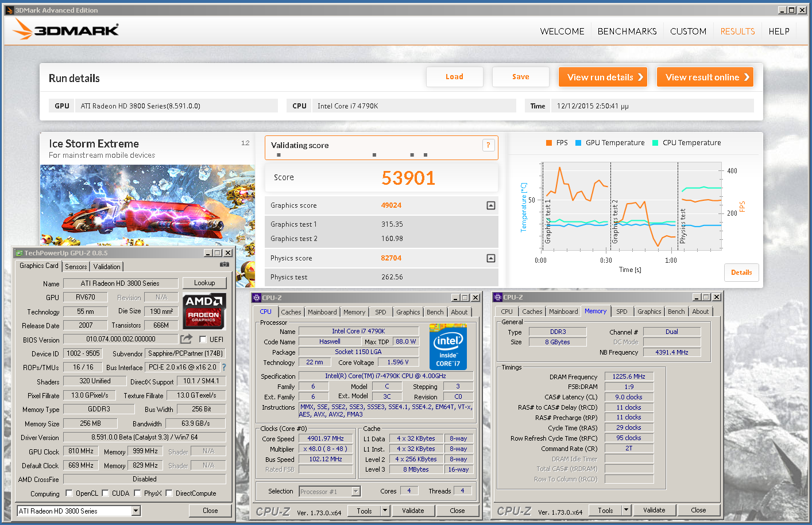Click the 3DMark logo

(66, 29)
